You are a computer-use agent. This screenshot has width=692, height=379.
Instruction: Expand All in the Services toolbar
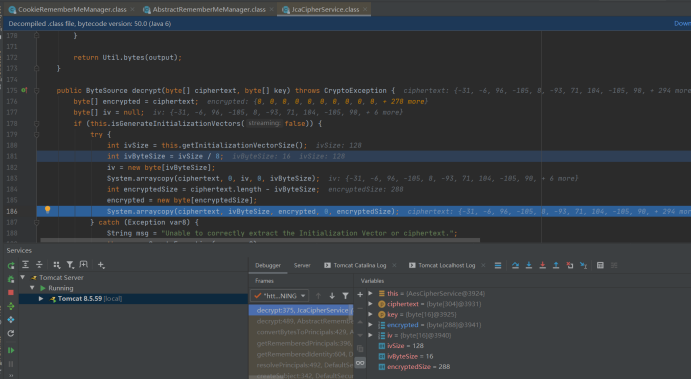26,265
